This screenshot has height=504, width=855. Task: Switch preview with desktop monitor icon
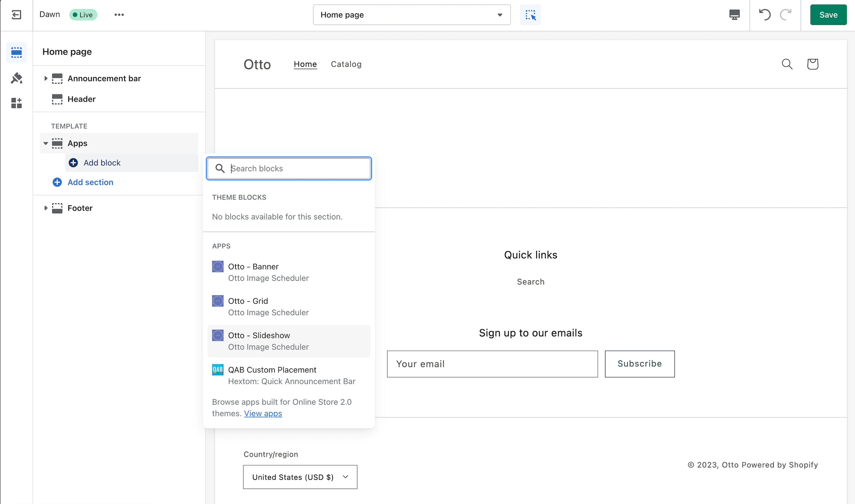point(734,15)
